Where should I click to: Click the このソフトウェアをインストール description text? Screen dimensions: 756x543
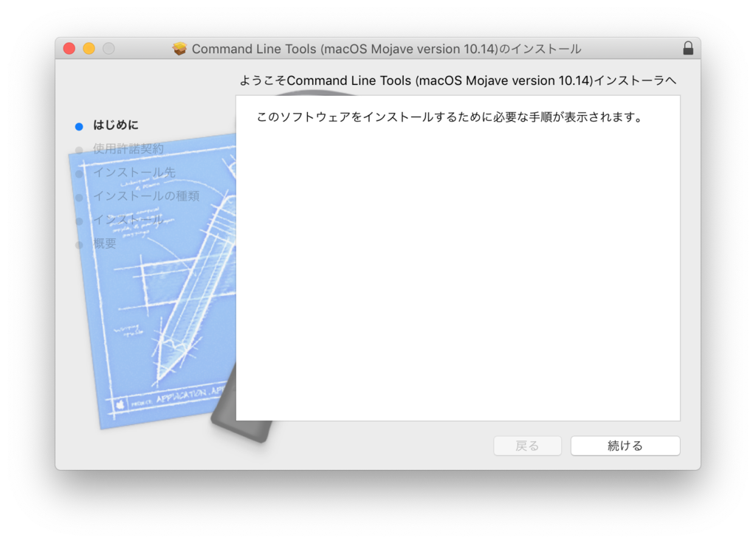449,117
